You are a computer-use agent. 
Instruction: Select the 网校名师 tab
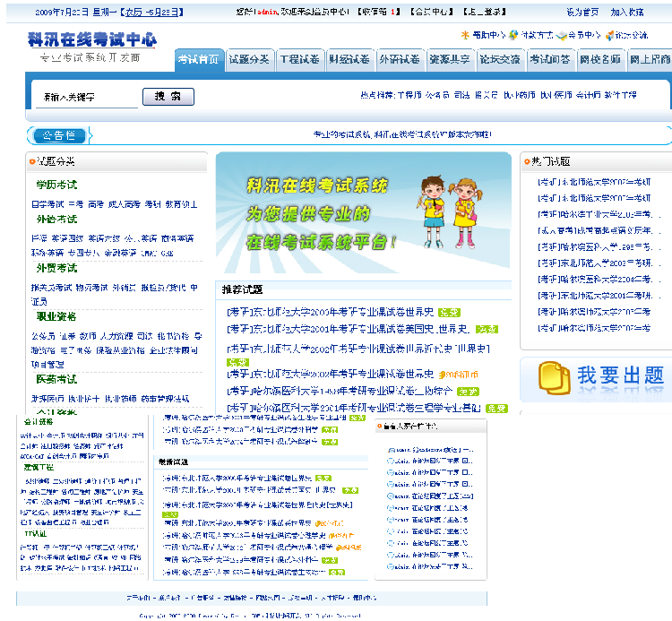[x=600, y=60]
